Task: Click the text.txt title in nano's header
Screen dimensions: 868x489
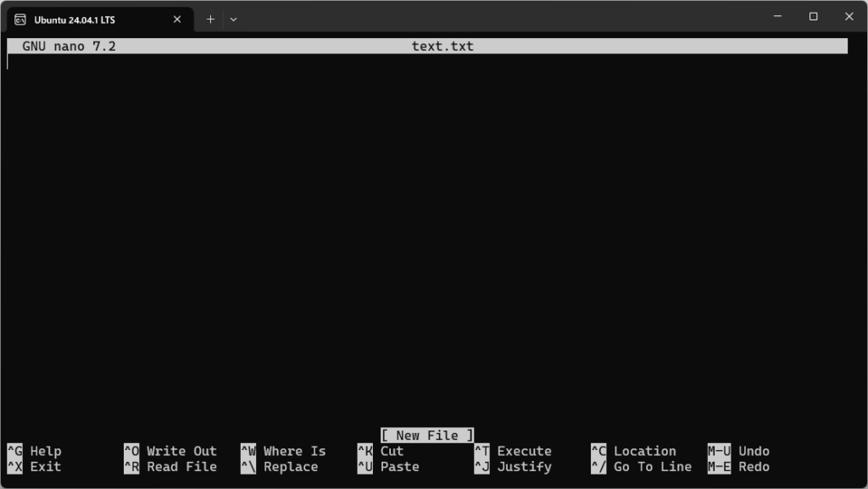Action: (x=441, y=46)
